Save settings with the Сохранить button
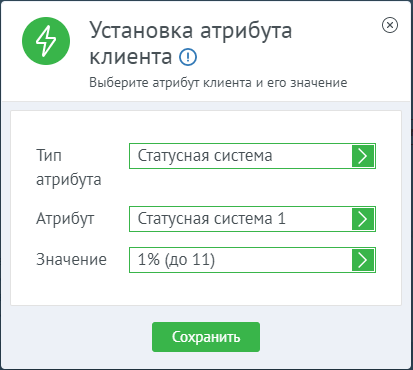The width and height of the screenshot is (413, 370). coord(206,337)
